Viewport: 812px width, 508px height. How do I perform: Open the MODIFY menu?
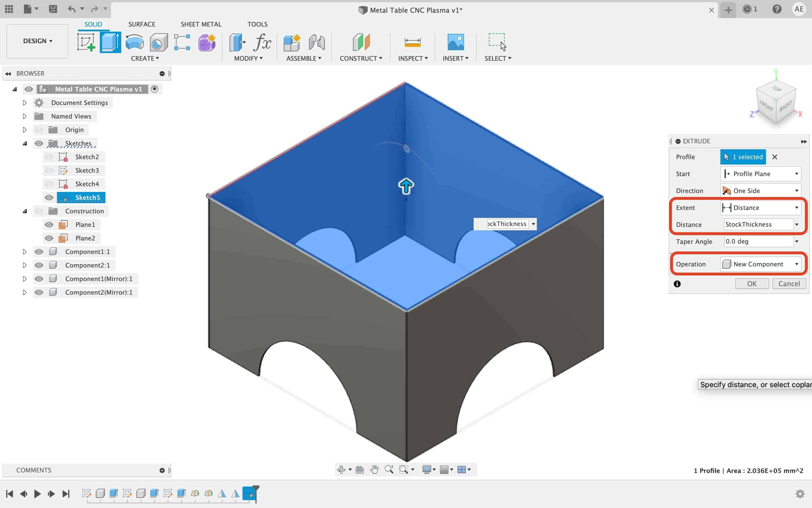coord(248,58)
